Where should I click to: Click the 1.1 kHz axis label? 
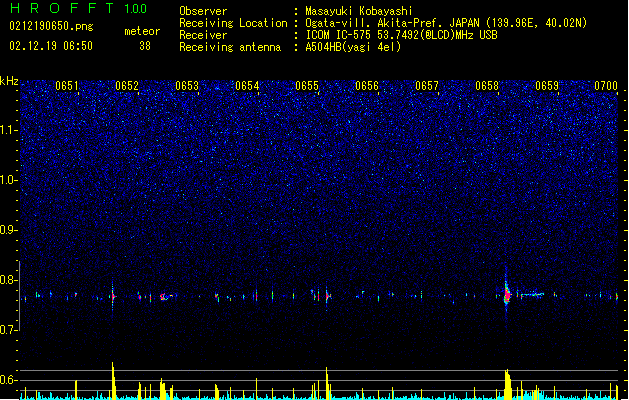pyautogui.click(x=9, y=130)
